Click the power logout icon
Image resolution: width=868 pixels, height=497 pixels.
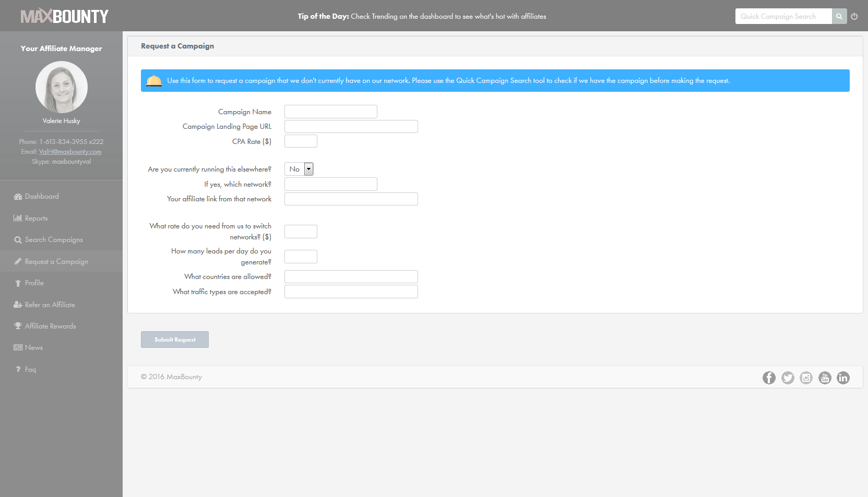(854, 16)
